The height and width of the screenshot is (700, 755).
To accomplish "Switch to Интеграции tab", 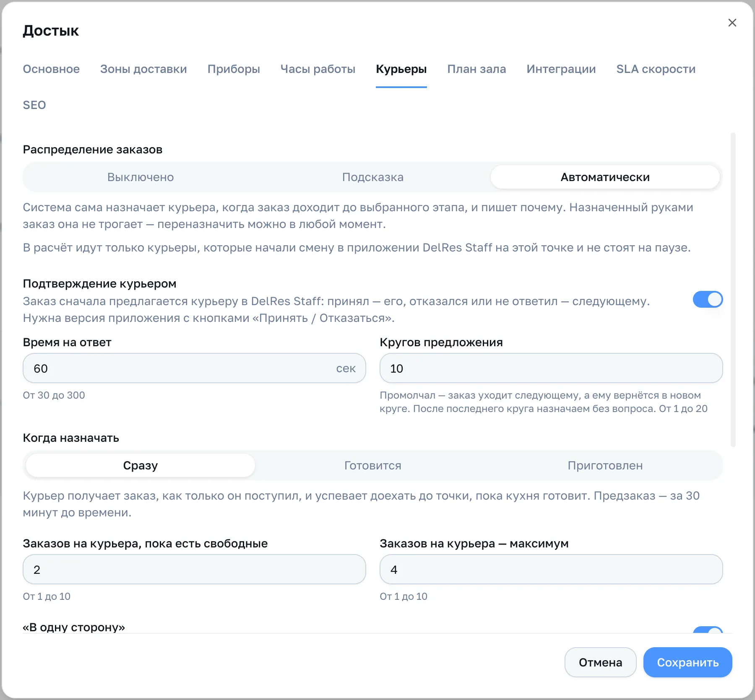I will pos(561,69).
